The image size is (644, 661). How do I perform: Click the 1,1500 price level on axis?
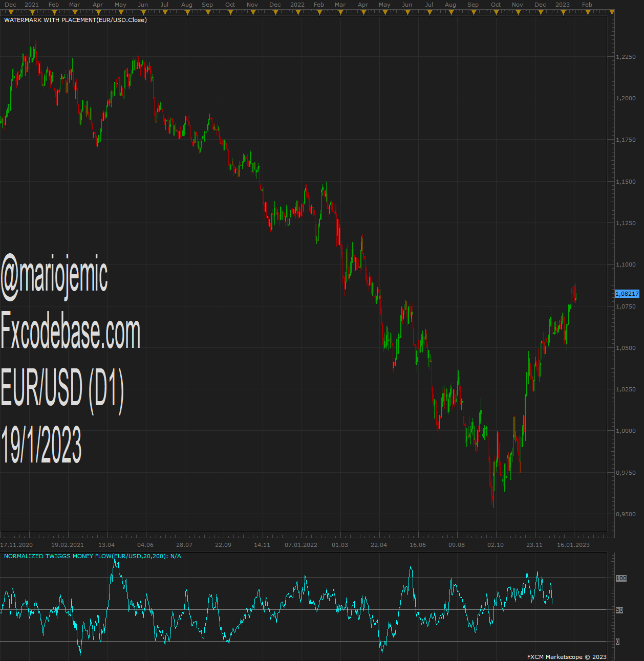tap(626, 182)
